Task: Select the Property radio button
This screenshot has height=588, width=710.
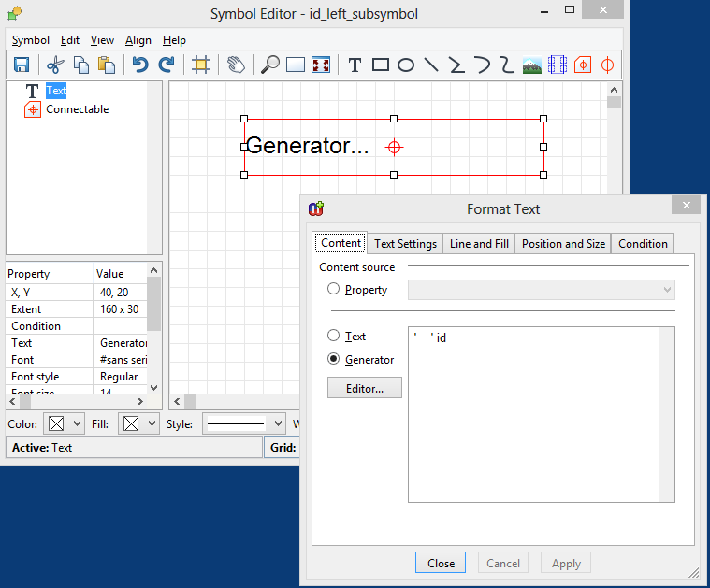Action: [334, 290]
